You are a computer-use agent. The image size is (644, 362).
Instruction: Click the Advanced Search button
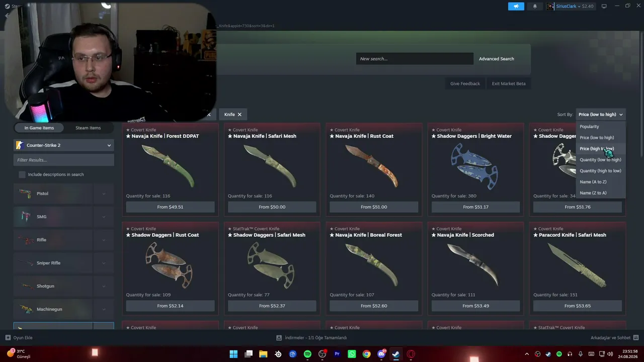(497, 59)
